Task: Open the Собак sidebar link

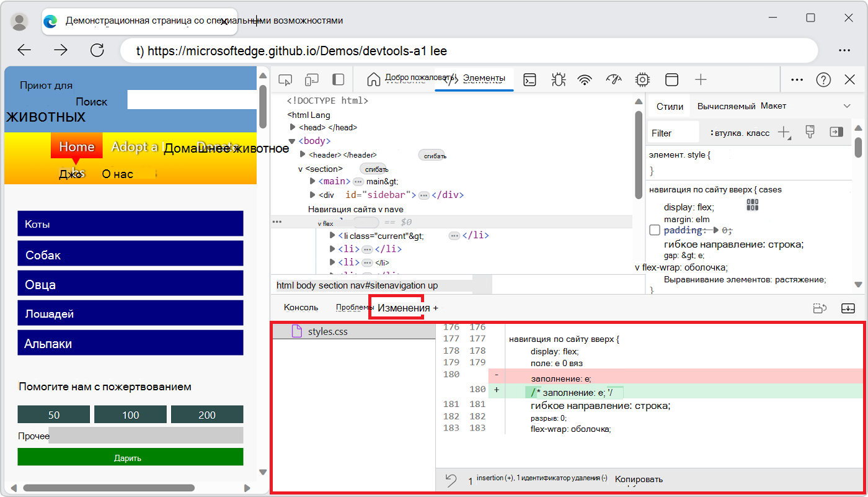Action: coord(130,254)
